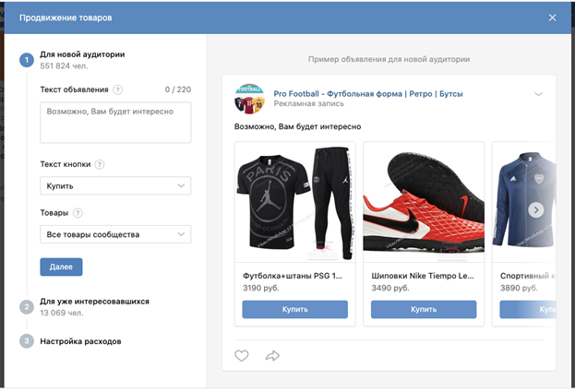Click Купить under Шиповки Nike Tiempo
Viewport: 575px width, 392px height.
pos(424,309)
